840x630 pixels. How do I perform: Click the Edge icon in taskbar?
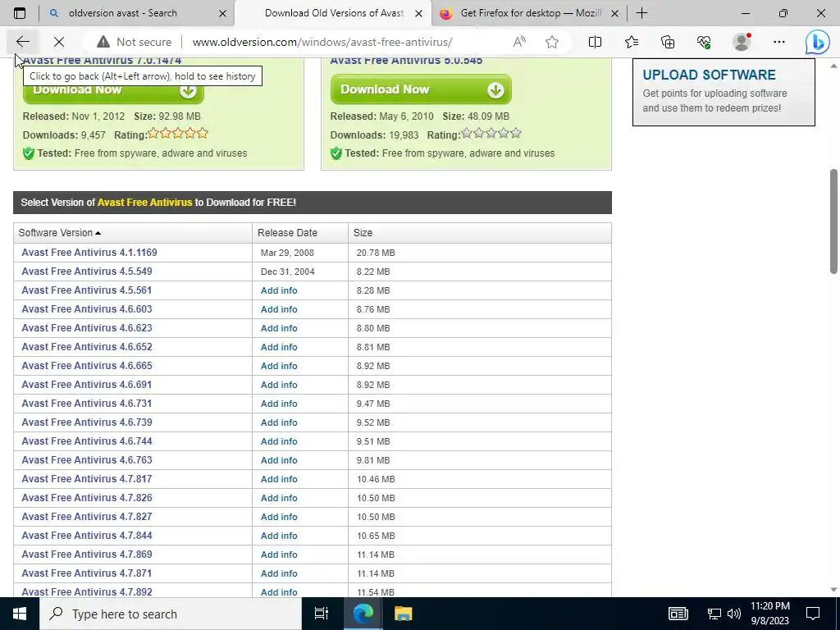363,614
